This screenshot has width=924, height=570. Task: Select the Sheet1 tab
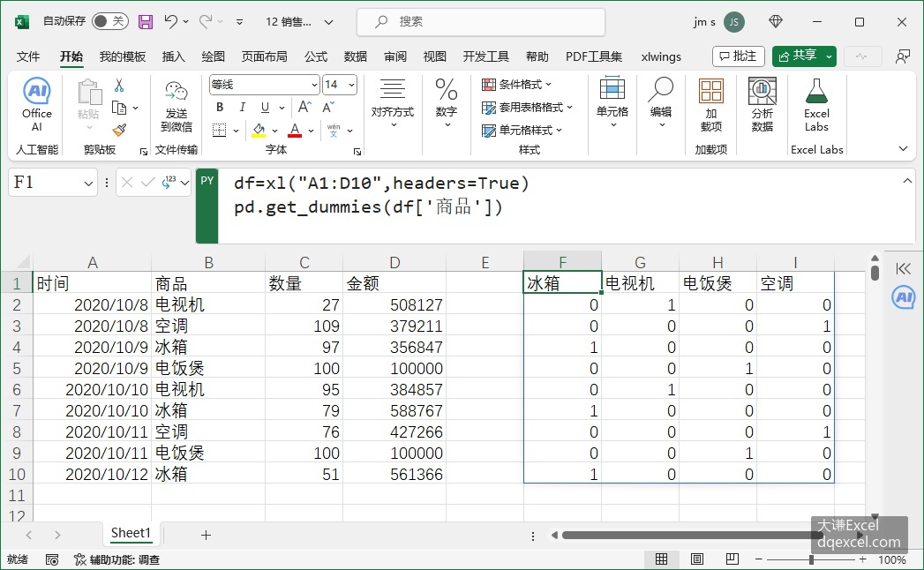click(x=131, y=534)
